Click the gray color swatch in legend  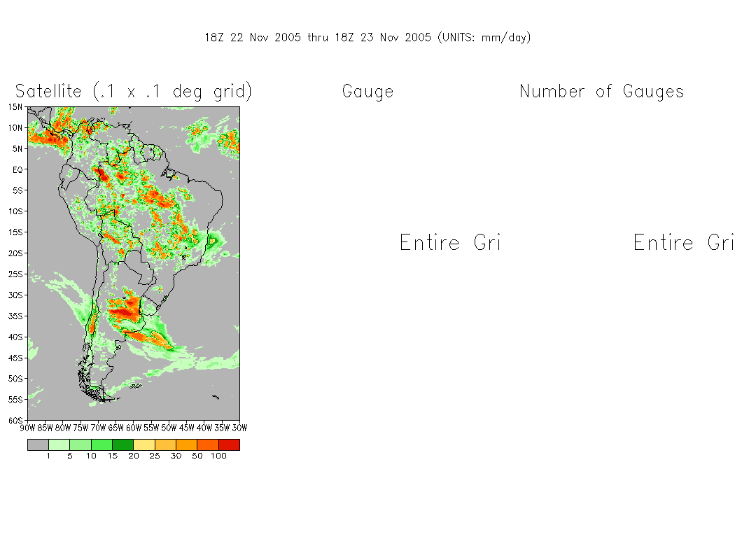(x=38, y=444)
